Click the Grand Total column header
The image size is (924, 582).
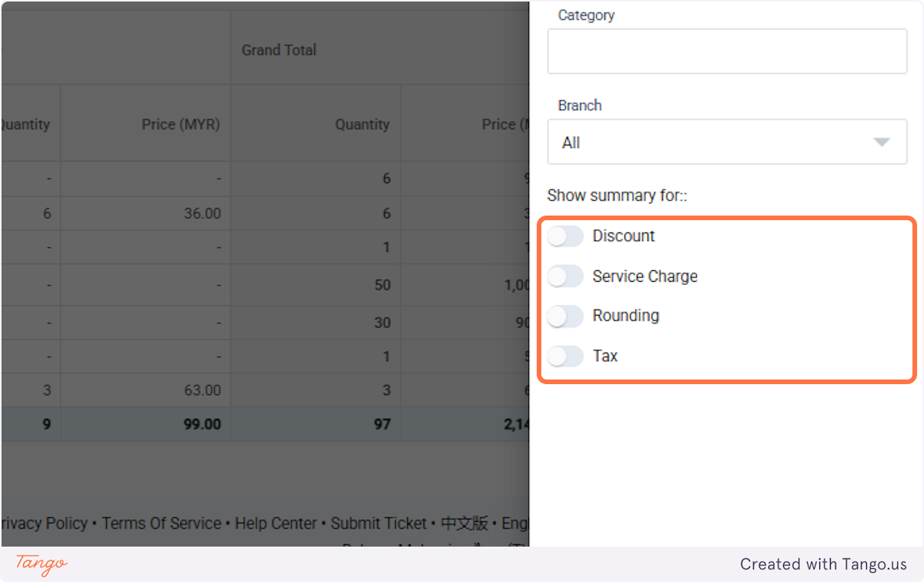(x=279, y=50)
